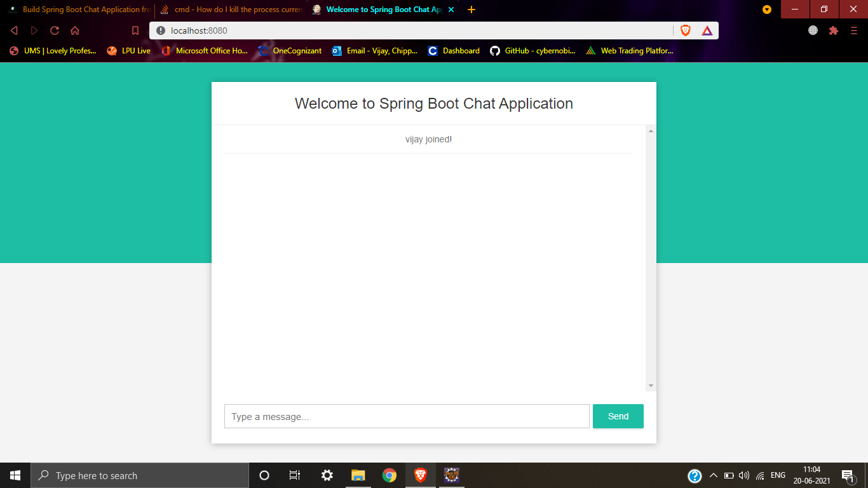Click the orange profile dropdown icon
The width and height of the screenshot is (868, 488).
tap(767, 10)
